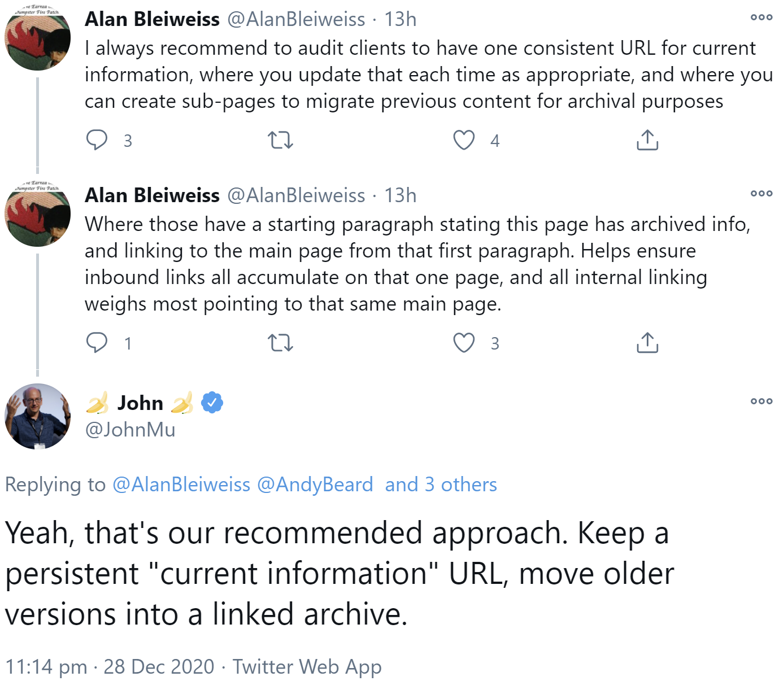Retweet the first Alan Bleiweiss tweet

[x=280, y=140]
